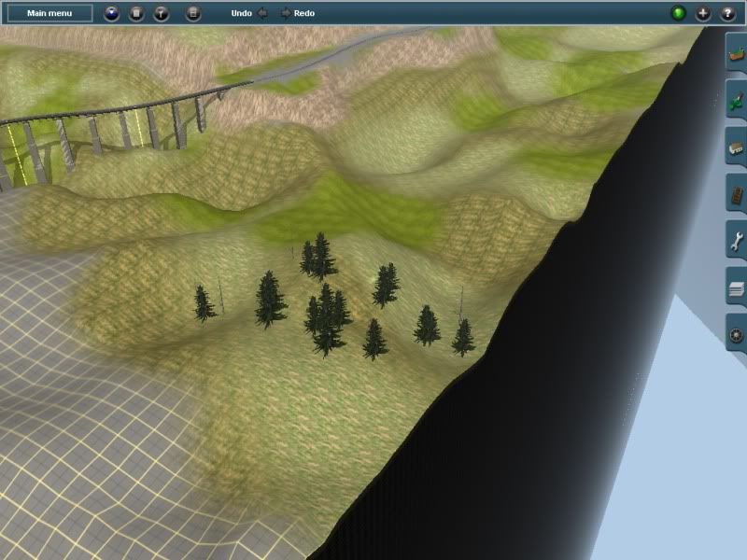
Task: Open help with the question mark button
Action: click(x=727, y=13)
